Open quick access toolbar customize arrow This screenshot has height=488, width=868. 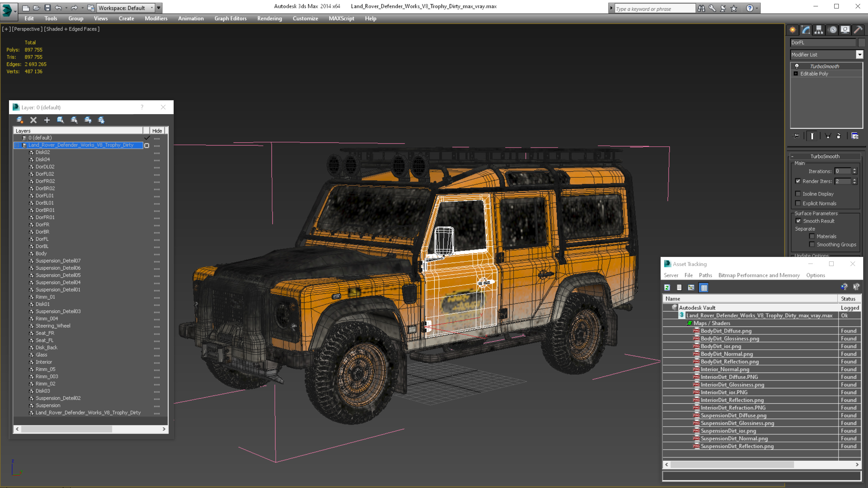[x=159, y=8]
